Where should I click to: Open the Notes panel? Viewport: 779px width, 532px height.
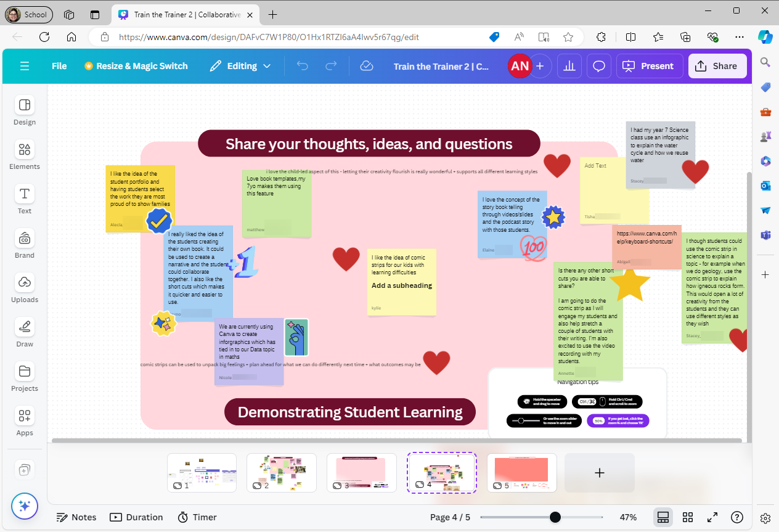click(76, 517)
